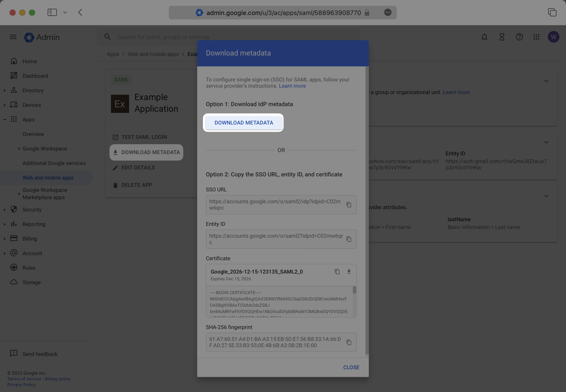This screenshot has width=566, height=392.
Task: Click Learn more link in dialog
Action: pyautogui.click(x=292, y=86)
